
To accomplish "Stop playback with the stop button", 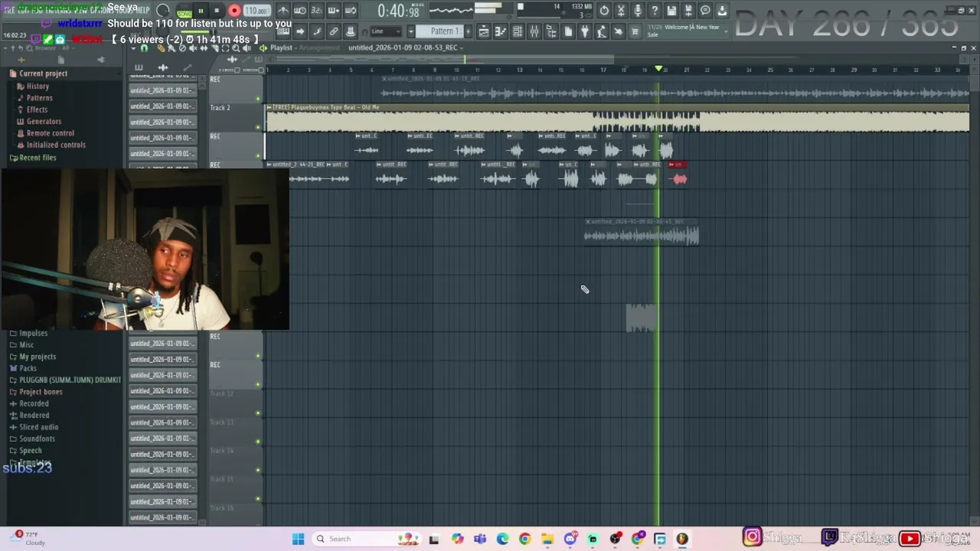I will click(217, 11).
